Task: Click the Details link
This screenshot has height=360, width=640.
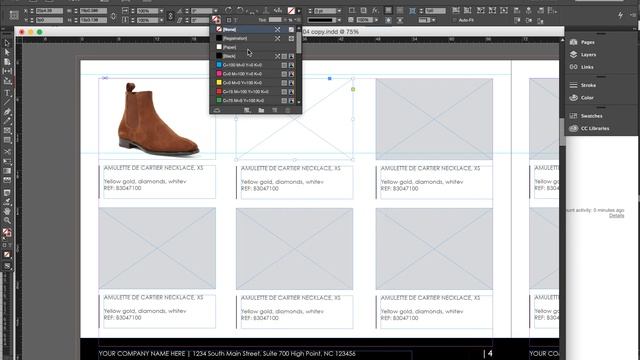Action: pyautogui.click(x=616, y=216)
